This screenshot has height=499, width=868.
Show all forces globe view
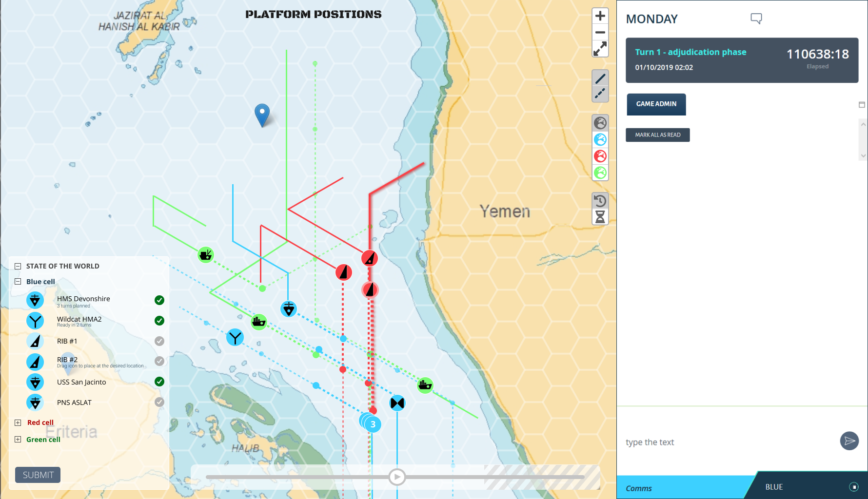pyautogui.click(x=600, y=123)
